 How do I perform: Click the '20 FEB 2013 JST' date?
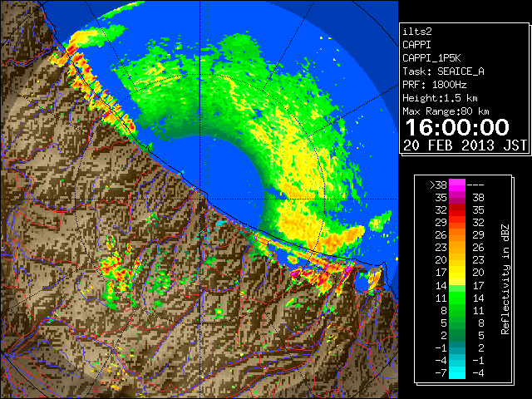point(465,145)
